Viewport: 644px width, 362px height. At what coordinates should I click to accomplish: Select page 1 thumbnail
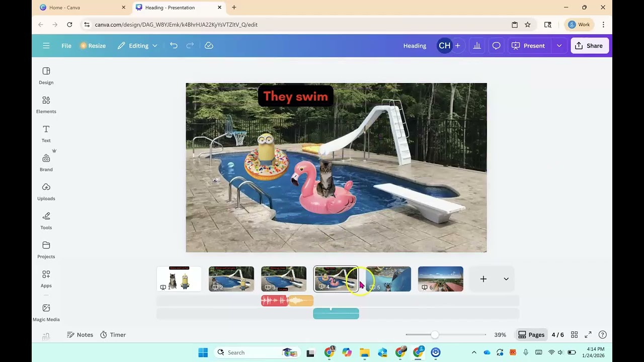(x=179, y=279)
